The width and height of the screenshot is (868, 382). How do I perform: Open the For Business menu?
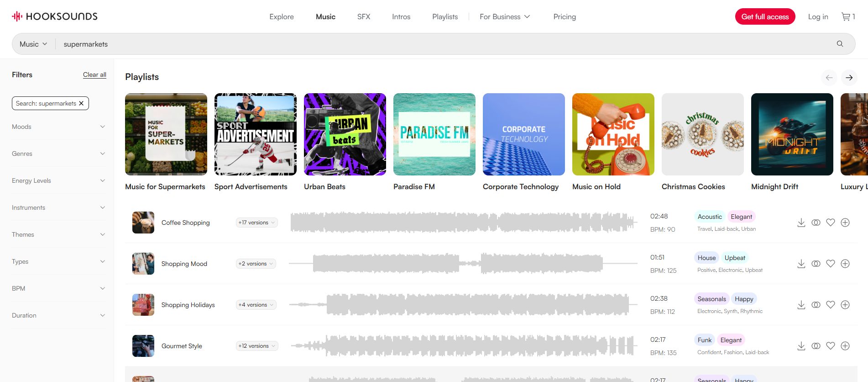point(505,16)
